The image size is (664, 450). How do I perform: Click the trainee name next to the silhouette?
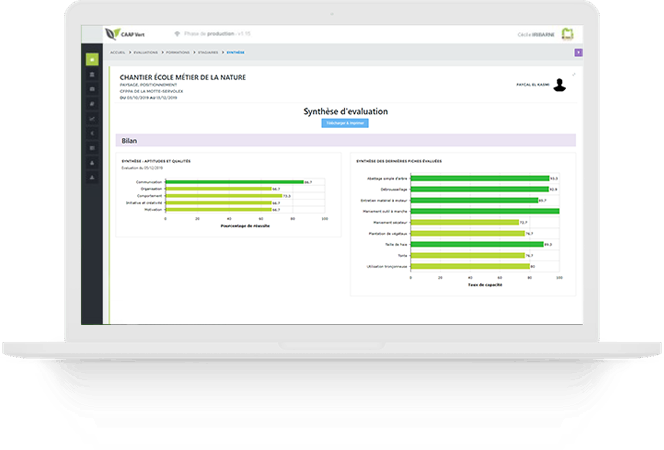point(533,85)
